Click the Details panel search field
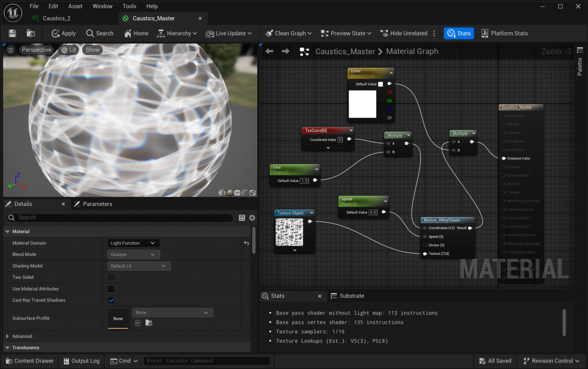 coord(120,217)
